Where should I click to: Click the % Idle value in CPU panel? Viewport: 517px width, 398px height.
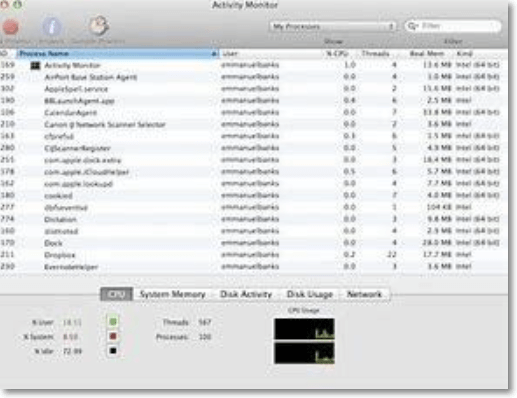point(72,351)
